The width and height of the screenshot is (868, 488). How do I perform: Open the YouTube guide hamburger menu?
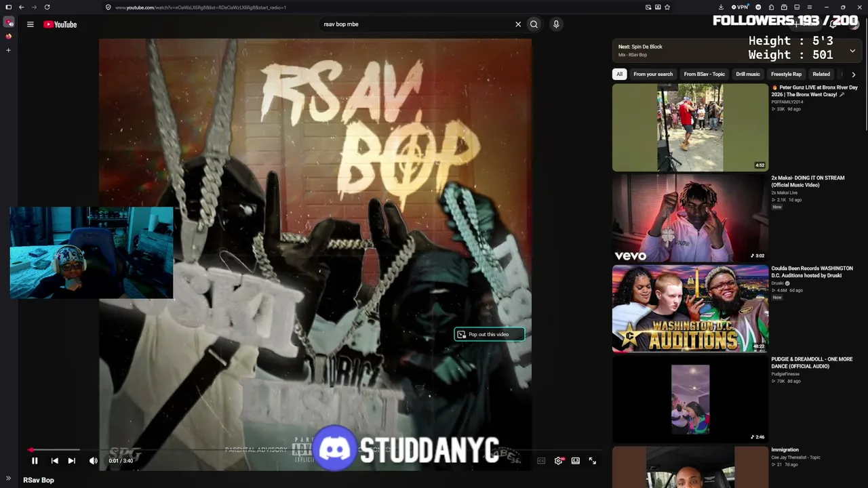click(x=30, y=24)
